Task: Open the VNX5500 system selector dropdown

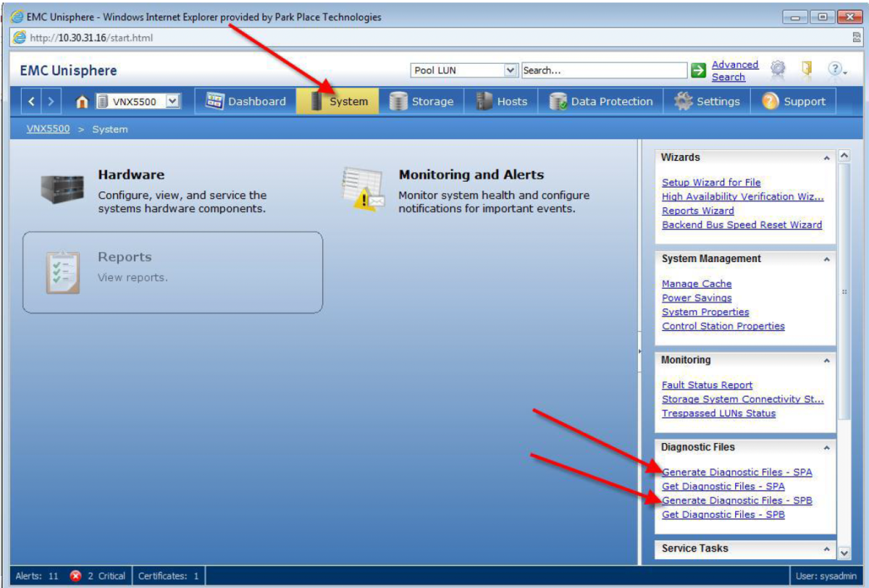Action: coord(172,102)
